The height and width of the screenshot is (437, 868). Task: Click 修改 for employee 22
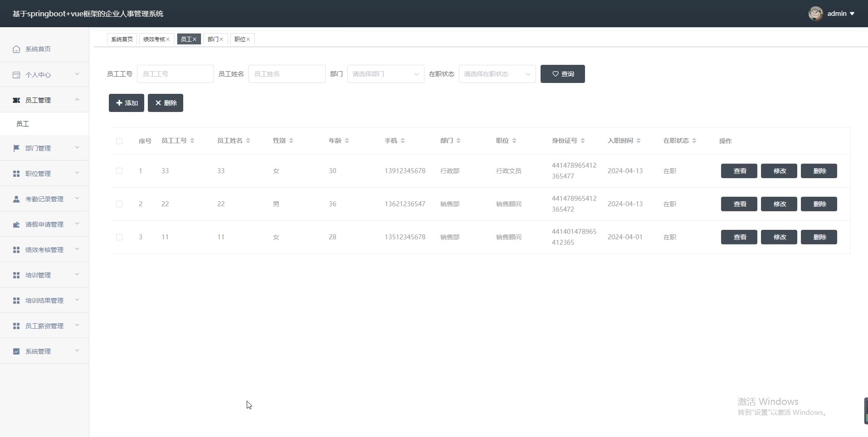[779, 204]
